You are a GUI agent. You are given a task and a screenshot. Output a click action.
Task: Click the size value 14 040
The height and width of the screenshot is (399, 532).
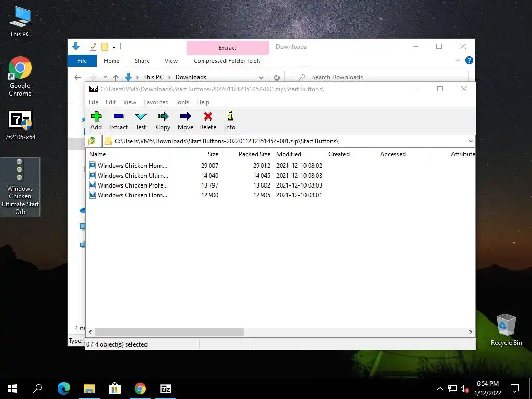tap(210, 176)
